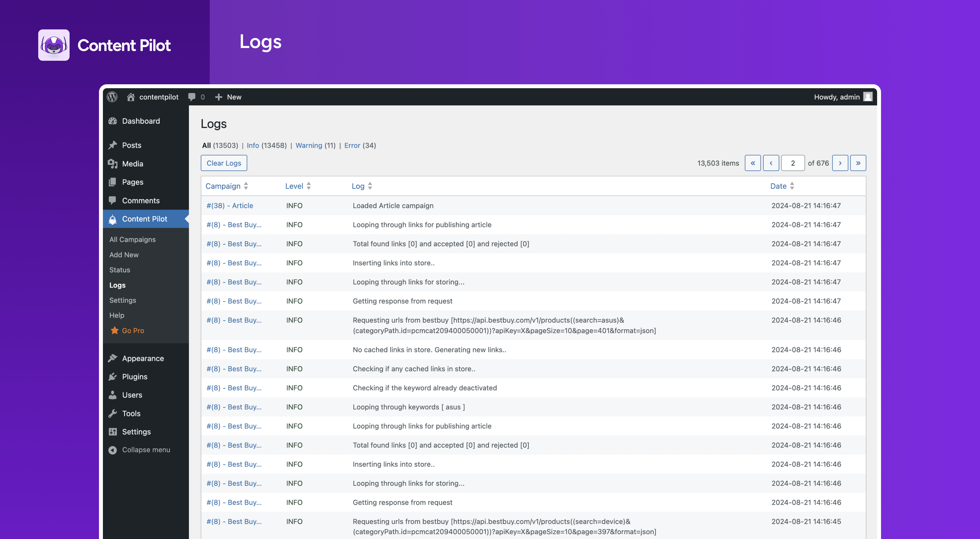Click the Collapse menu arrow icon
980x539 pixels.
click(113, 450)
